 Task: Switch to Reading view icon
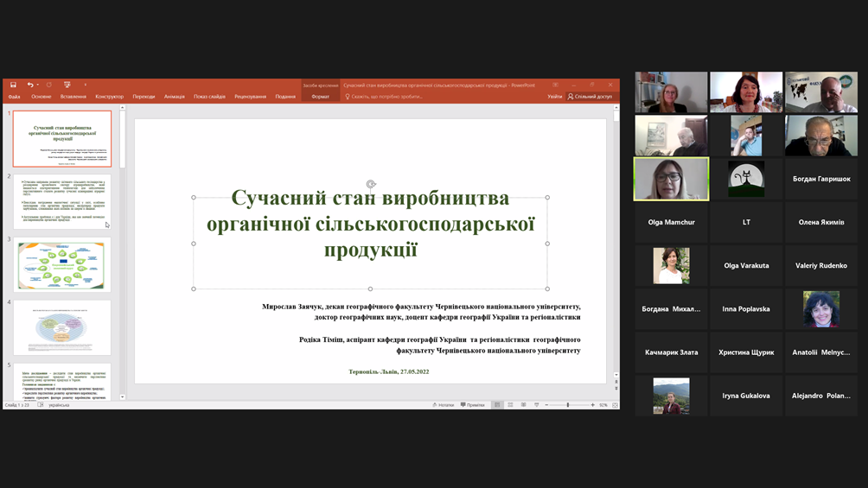point(524,405)
